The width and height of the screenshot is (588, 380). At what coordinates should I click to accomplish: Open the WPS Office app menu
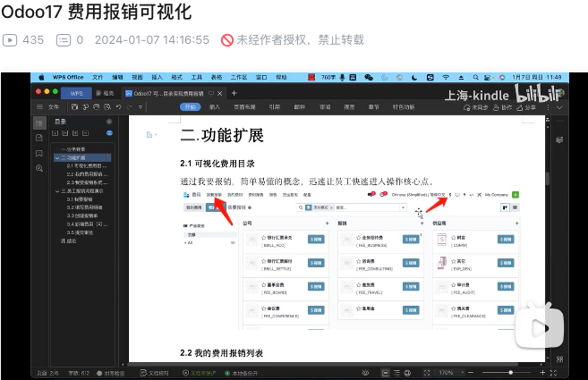pyautogui.click(x=68, y=77)
